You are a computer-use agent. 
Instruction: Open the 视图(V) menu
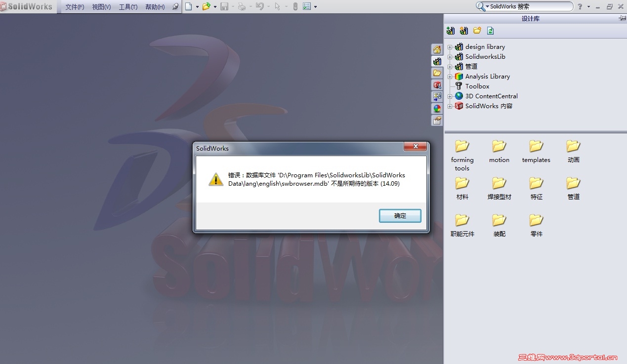pyautogui.click(x=101, y=7)
